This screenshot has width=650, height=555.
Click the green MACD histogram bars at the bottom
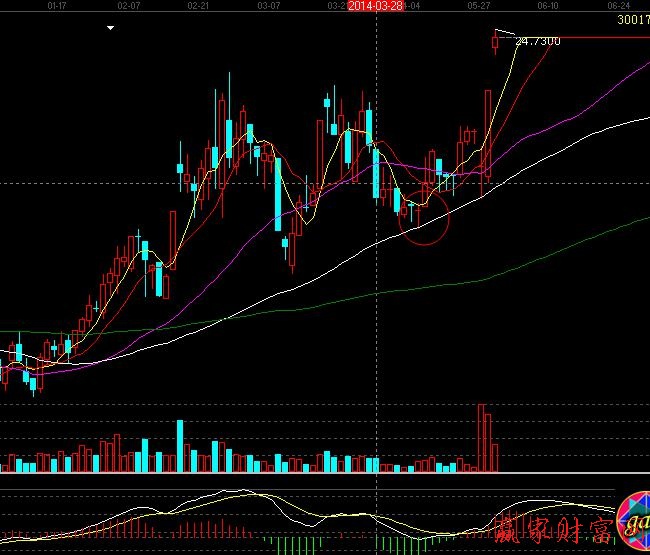(x=282, y=543)
